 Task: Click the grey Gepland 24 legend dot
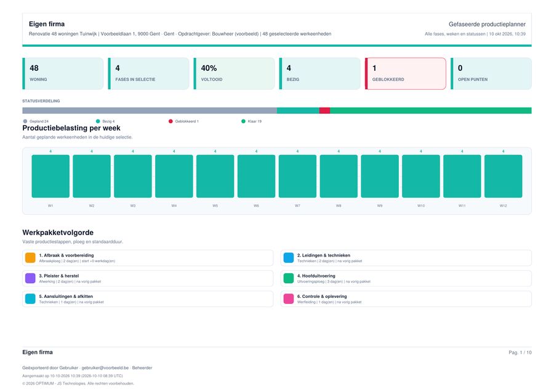coord(25,121)
